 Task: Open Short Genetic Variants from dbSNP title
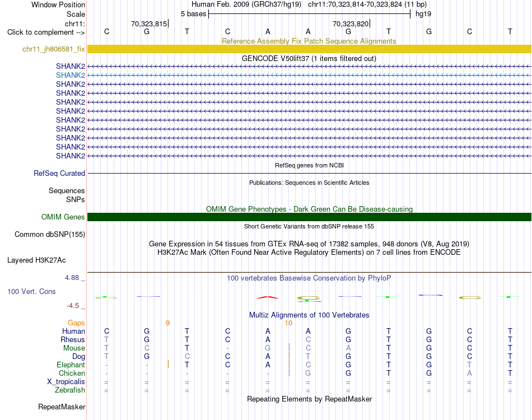(x=309, y=226)
